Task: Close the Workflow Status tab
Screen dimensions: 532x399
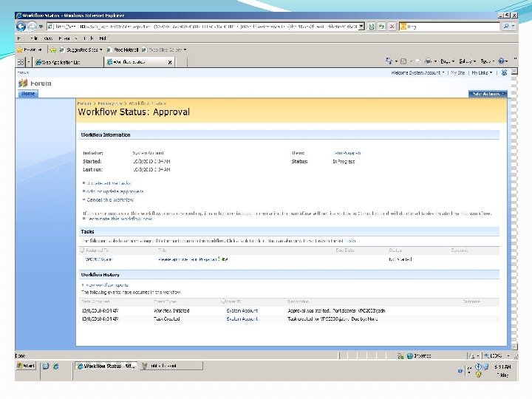Action: pyautogui.click(x=170, y=62)
